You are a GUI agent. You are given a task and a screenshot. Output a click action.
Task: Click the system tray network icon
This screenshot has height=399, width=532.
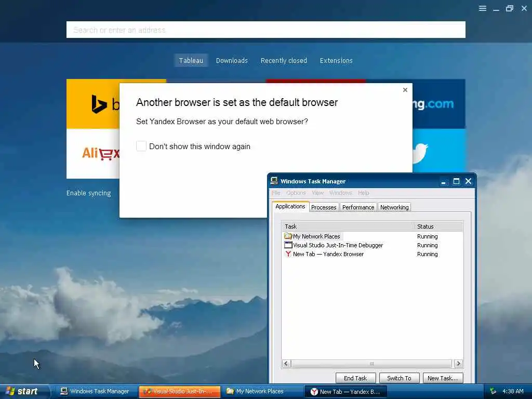click(493, 391)
